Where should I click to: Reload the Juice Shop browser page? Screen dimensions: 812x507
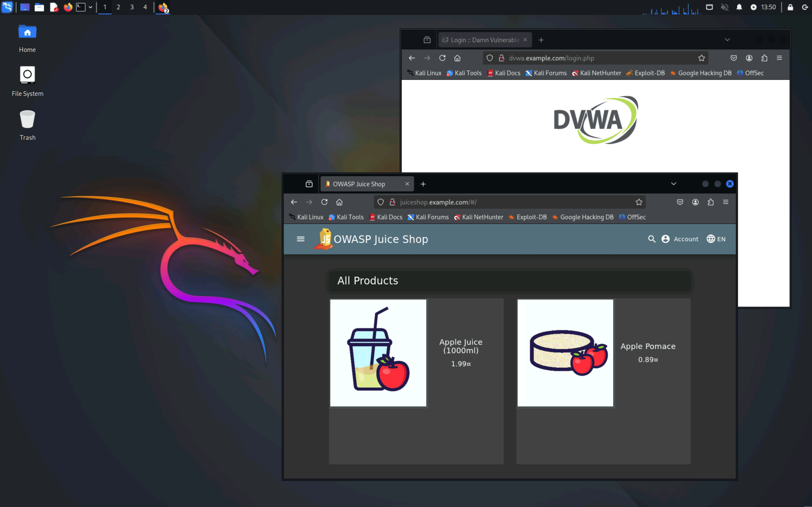(324, 202)
